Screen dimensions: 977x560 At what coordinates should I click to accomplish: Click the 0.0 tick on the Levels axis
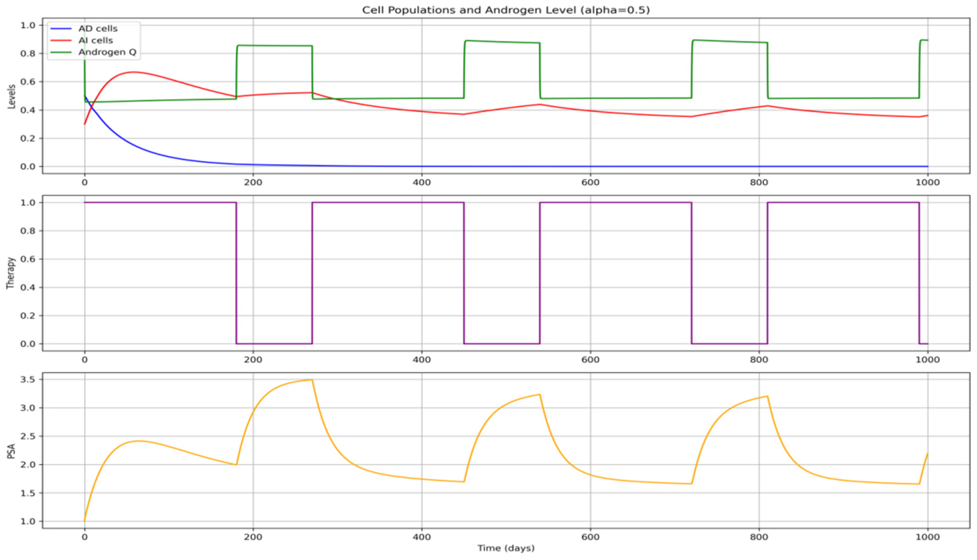(27, 167)
